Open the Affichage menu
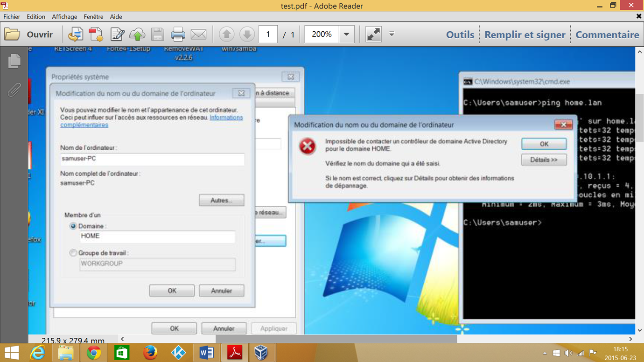The width and height of the screenshot is (644, 362). (x=64, y=17)
